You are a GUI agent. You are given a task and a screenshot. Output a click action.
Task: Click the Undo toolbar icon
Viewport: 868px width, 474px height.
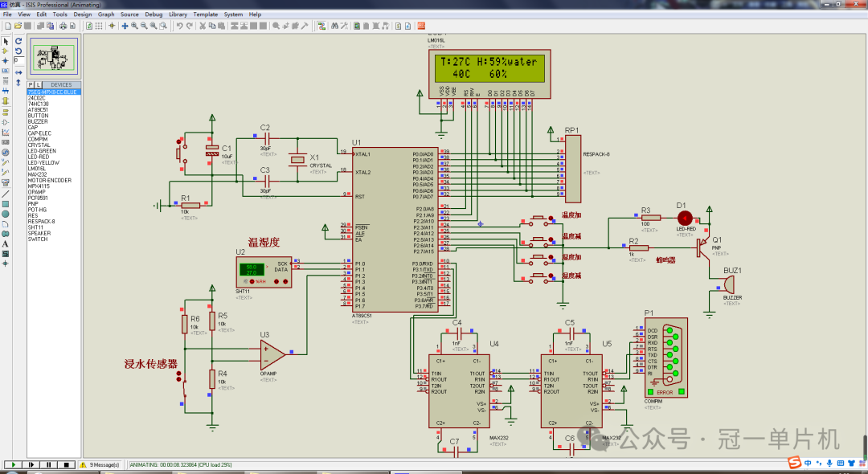178,26
